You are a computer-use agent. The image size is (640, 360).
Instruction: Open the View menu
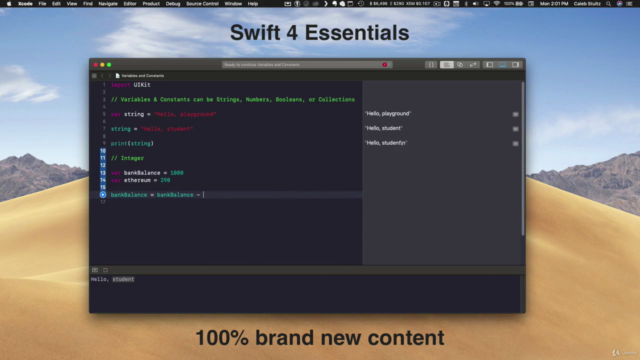pyautogui.click(x=72, y=4)
